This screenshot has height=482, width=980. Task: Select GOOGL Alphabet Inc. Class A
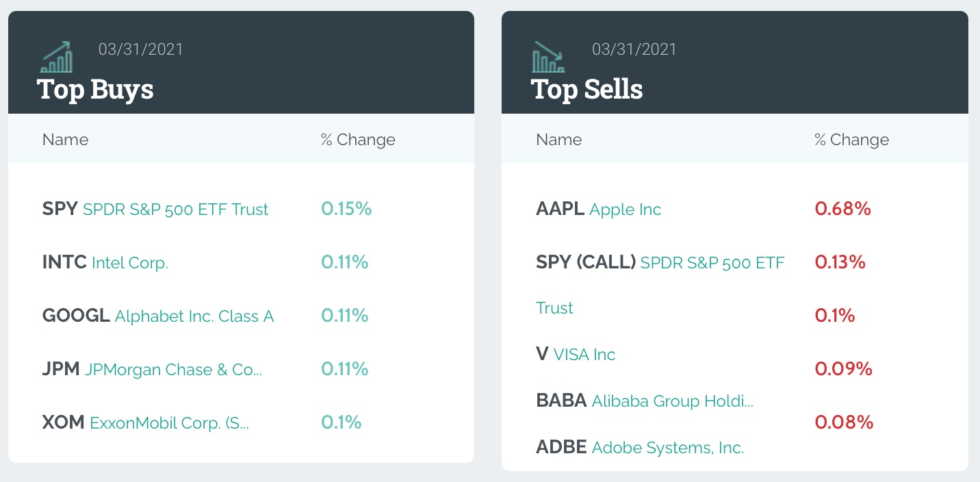(158, 316)
